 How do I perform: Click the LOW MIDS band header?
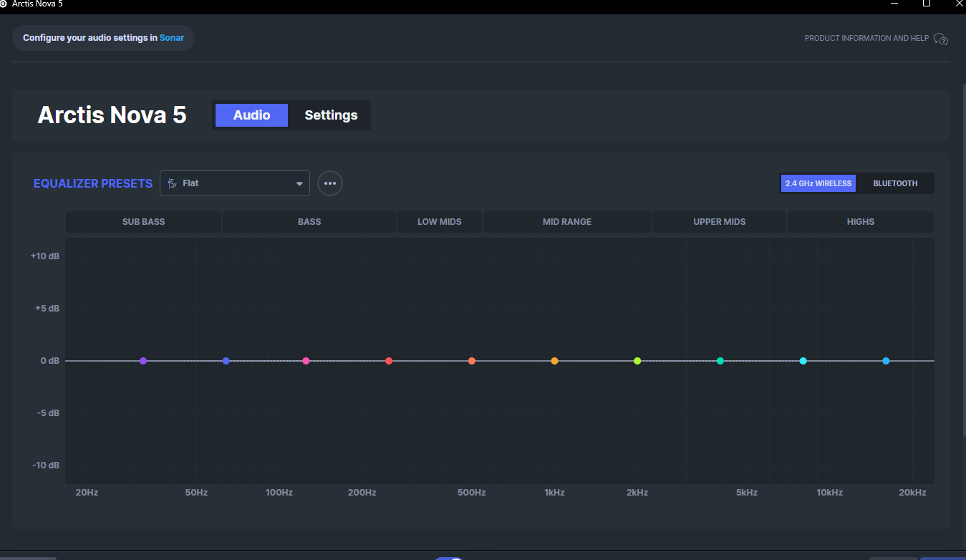point(440,222)
